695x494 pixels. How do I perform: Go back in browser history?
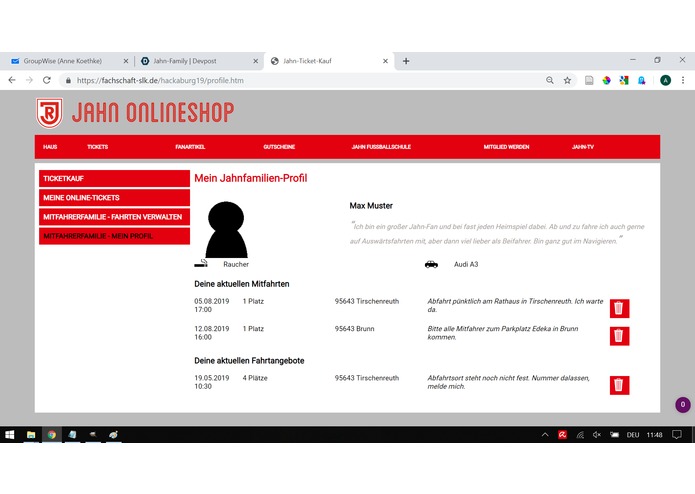click(12, 80)
